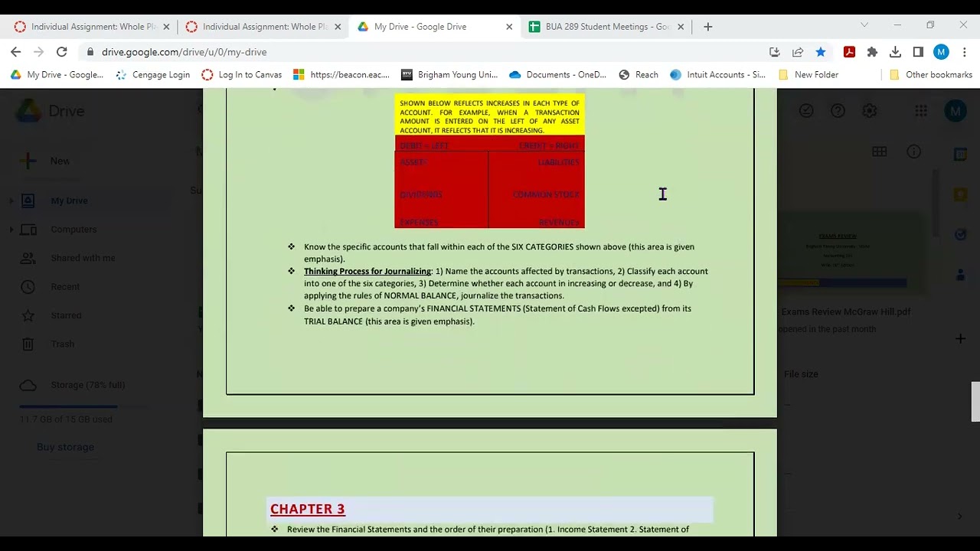Open the New Folder bookmarks folder
This screenshot has width=980, height=551.
click(808, 75)
